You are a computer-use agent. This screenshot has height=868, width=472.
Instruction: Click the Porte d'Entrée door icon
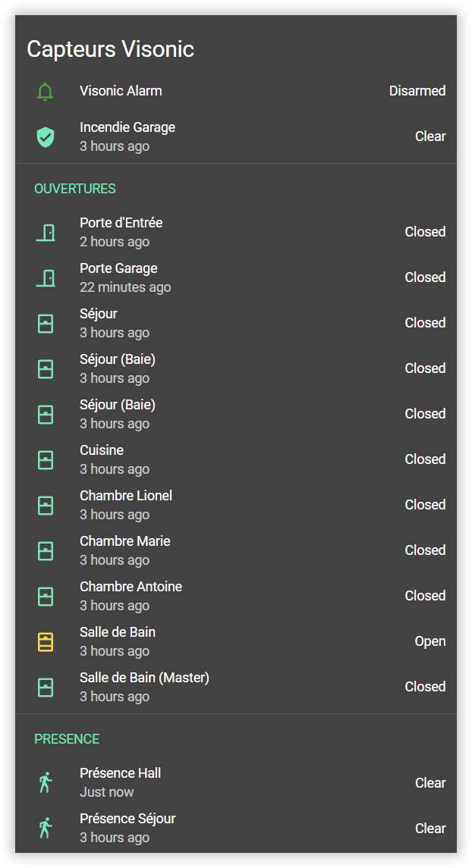[46, 233]
